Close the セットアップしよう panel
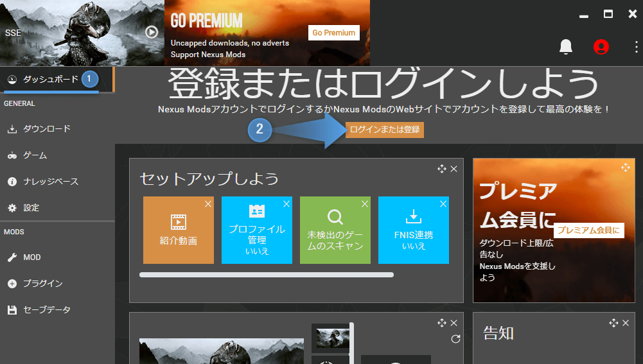 coord(454,169)
